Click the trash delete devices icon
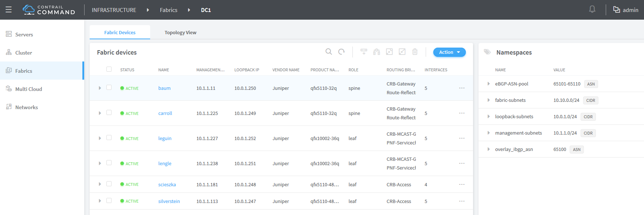The image size is (644, 215). [x=415, y=52]
